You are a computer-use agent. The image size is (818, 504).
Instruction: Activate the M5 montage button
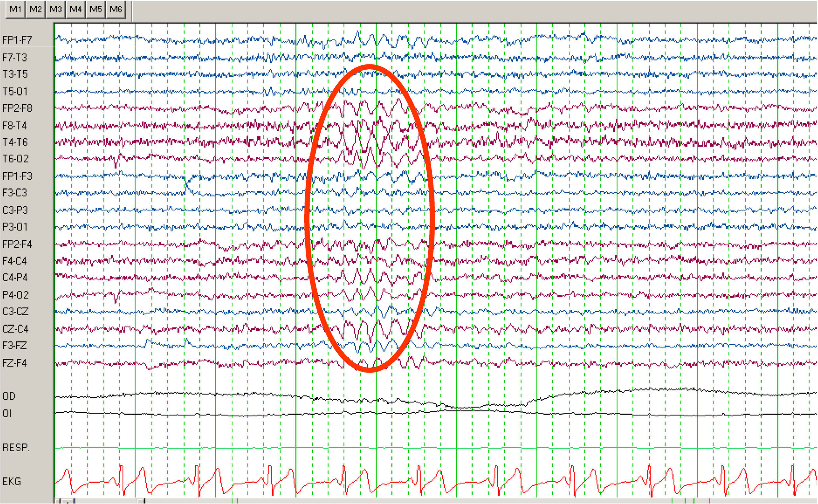click(96, 9)
